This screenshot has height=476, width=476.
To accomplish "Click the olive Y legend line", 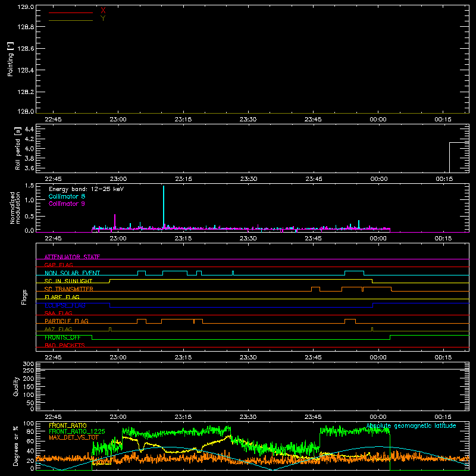I will pos(71,20).
